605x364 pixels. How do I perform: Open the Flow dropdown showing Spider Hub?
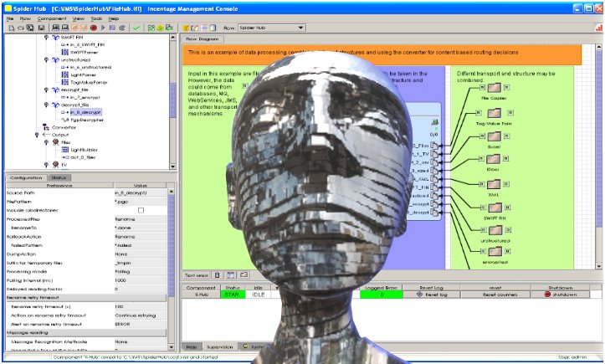(x=272, y=28)
